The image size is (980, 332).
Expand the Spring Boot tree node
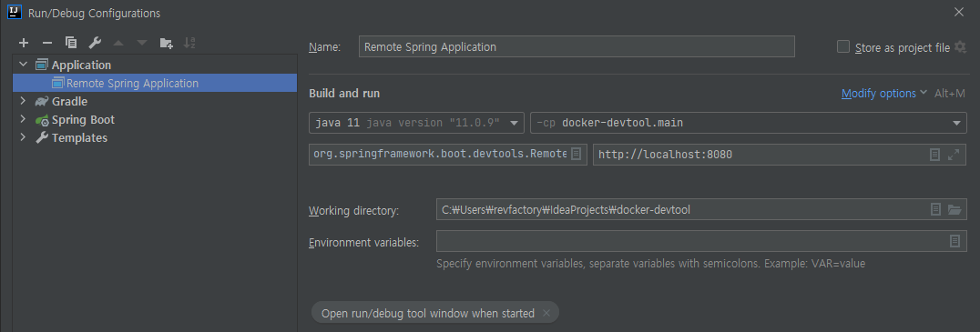pyautogui.click(x=24, y=119)
